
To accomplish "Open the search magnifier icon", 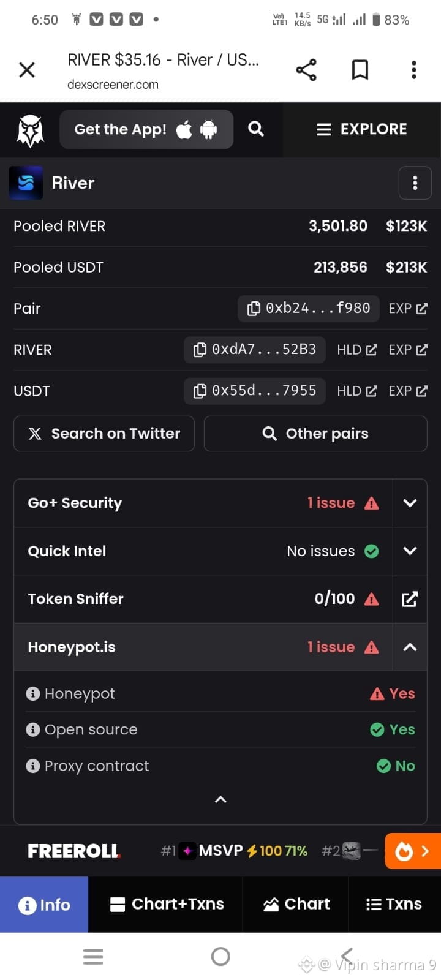I will tap(256, 129).
